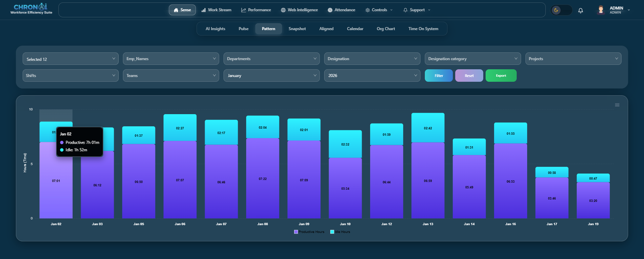Image resolution: width=644 pixels, height=259 pixels.
Task: Click the blue Filter button
Action: tap(439, 76)
